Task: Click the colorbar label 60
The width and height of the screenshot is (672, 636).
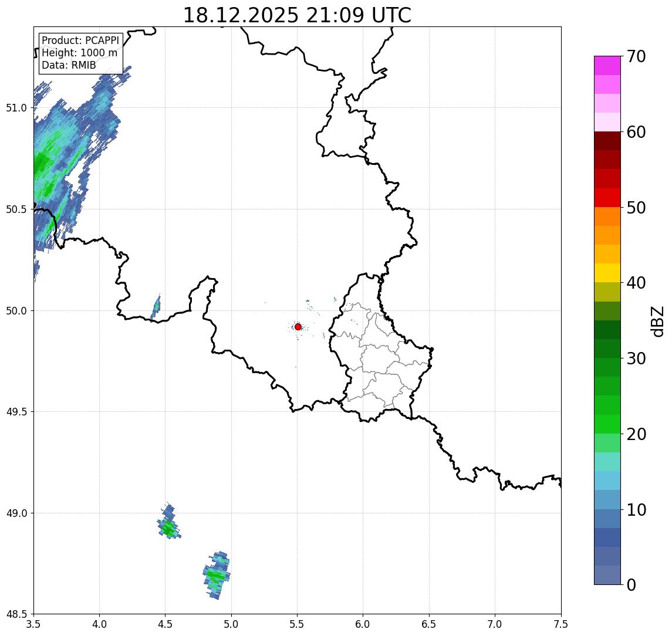Action: pos(636,133)
